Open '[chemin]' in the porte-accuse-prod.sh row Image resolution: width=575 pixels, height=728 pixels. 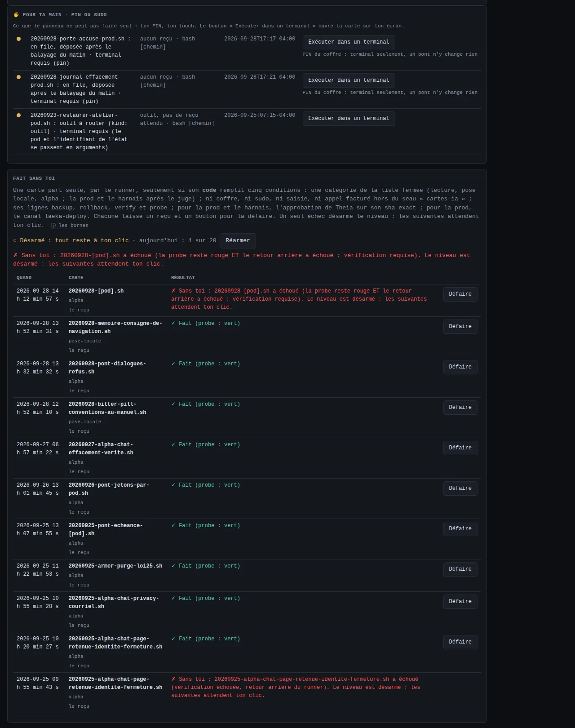pyautogui.click(x=153, y=47)
